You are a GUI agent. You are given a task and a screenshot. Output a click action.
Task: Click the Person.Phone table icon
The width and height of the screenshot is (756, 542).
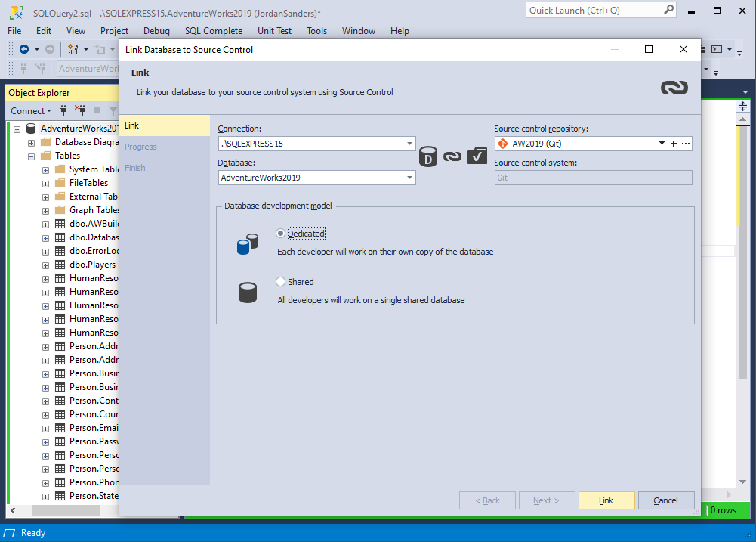60,482
